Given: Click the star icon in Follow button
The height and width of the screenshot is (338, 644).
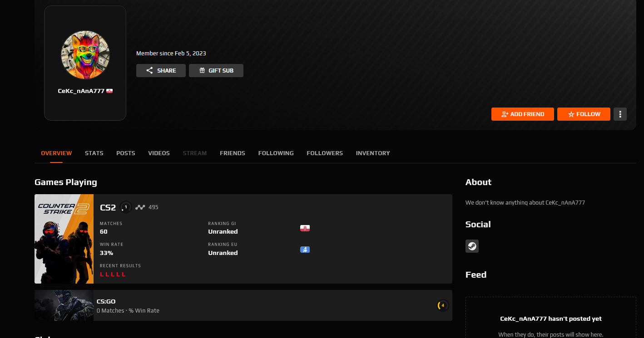Looking at the screenshot, I should coord(571,114).
